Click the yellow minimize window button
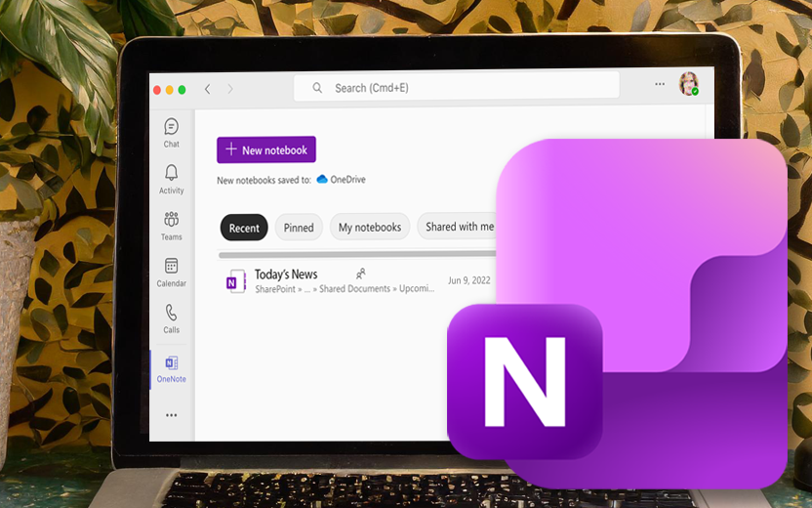 coord(170,90)
